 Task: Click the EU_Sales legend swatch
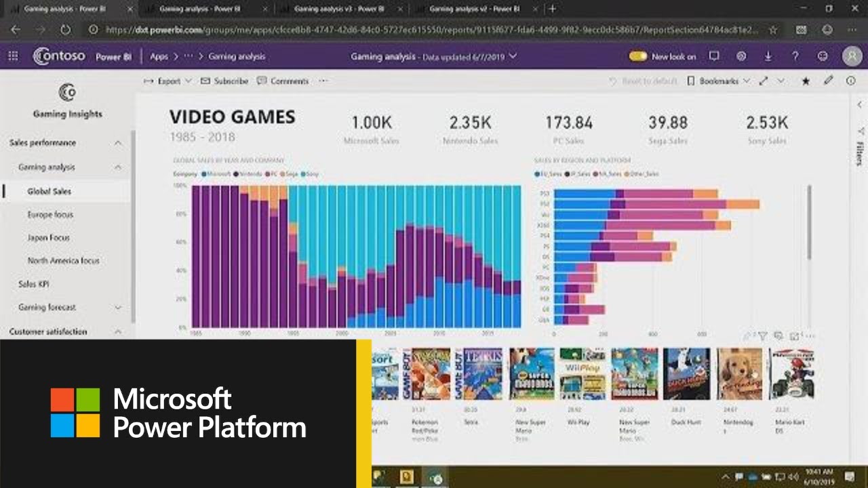pyautogui.click(x=537, y=174)
